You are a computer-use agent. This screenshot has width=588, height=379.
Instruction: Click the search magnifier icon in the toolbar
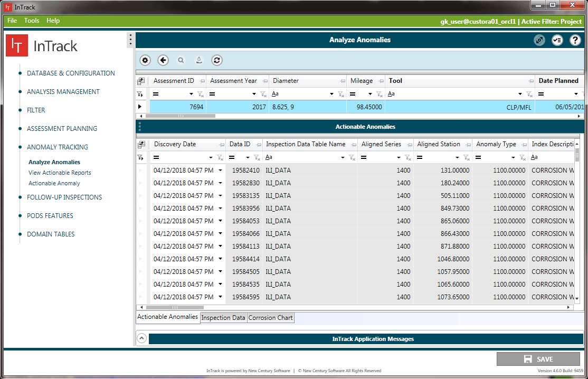click(x=181, y=60)
